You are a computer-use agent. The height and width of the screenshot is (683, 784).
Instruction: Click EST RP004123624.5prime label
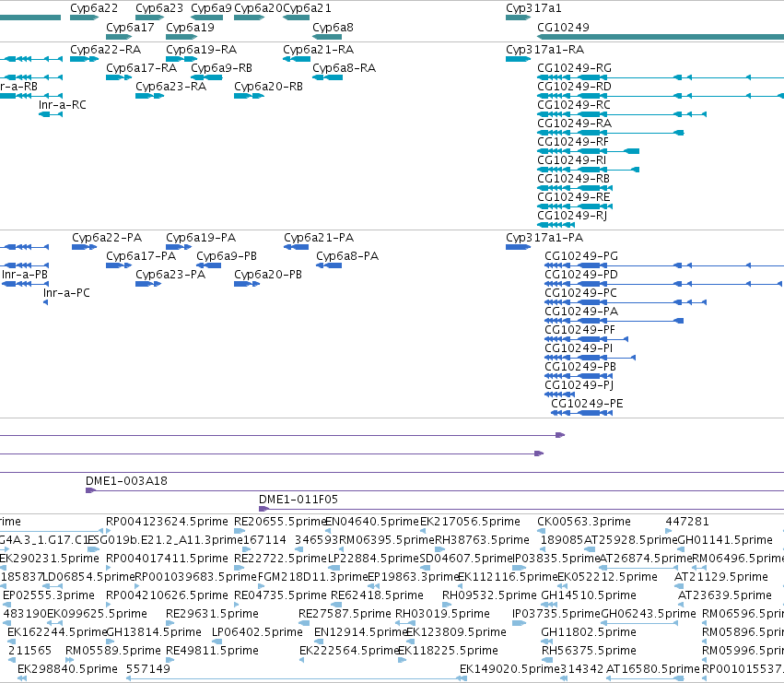[167, 522]
